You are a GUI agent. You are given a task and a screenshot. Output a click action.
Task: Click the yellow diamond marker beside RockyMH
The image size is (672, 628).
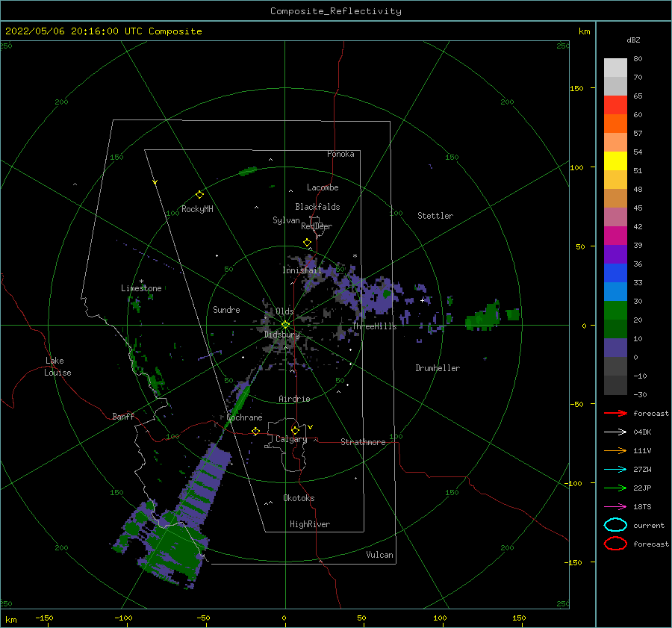pos(199,195)
